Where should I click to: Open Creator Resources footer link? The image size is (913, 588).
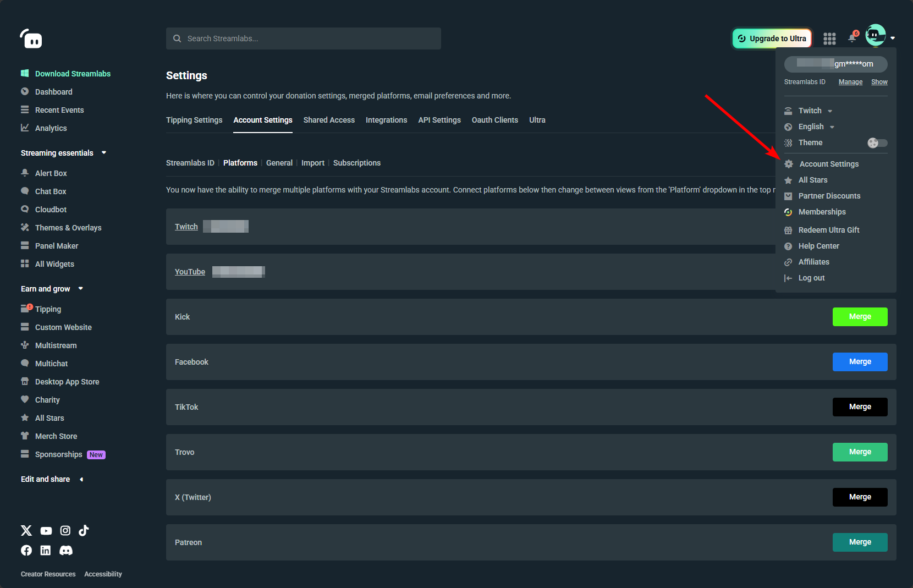point(48,574)
